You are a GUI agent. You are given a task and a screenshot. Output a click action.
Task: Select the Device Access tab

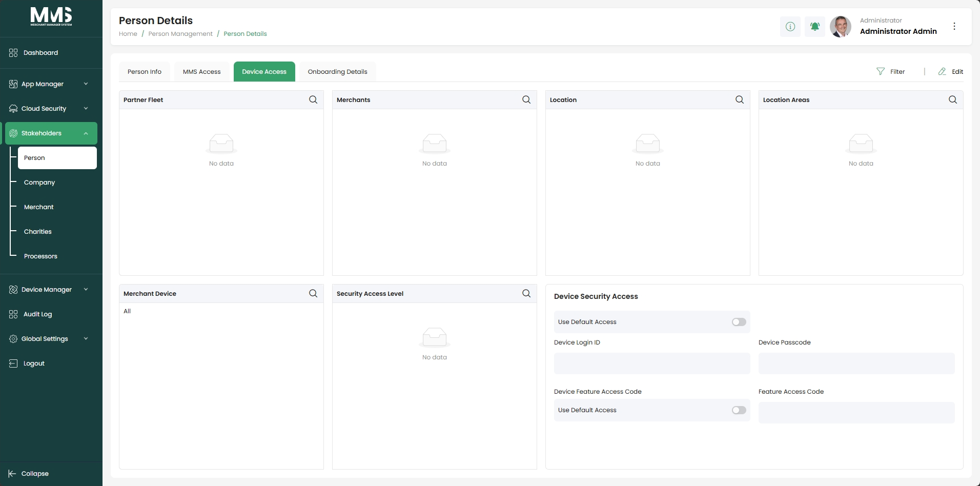[x=264, y=72]
